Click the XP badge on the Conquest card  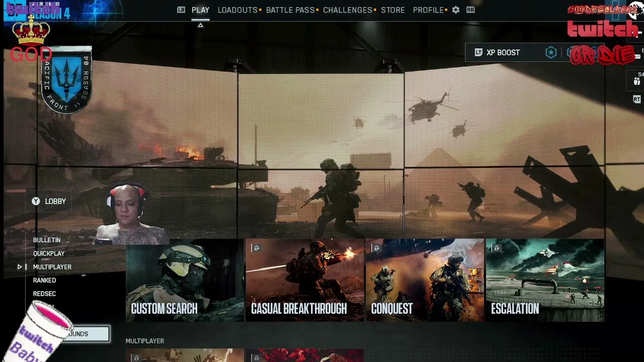(x=376, y=248)
